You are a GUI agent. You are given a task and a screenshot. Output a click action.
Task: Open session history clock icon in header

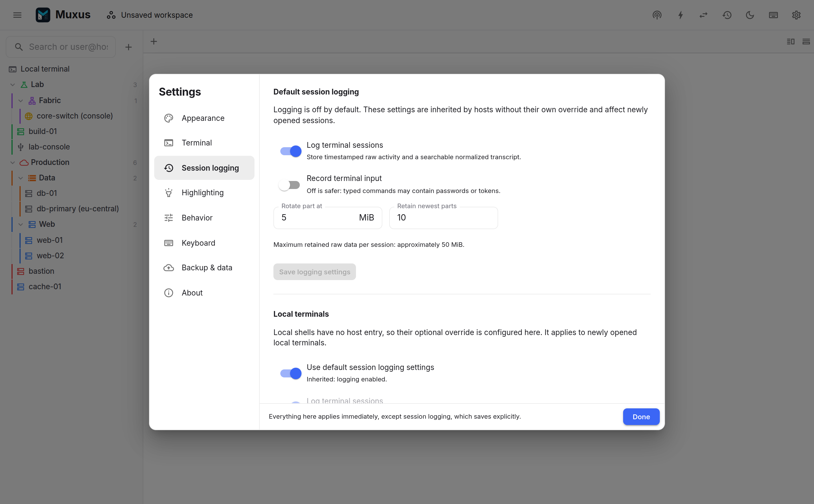click(727, 15)
